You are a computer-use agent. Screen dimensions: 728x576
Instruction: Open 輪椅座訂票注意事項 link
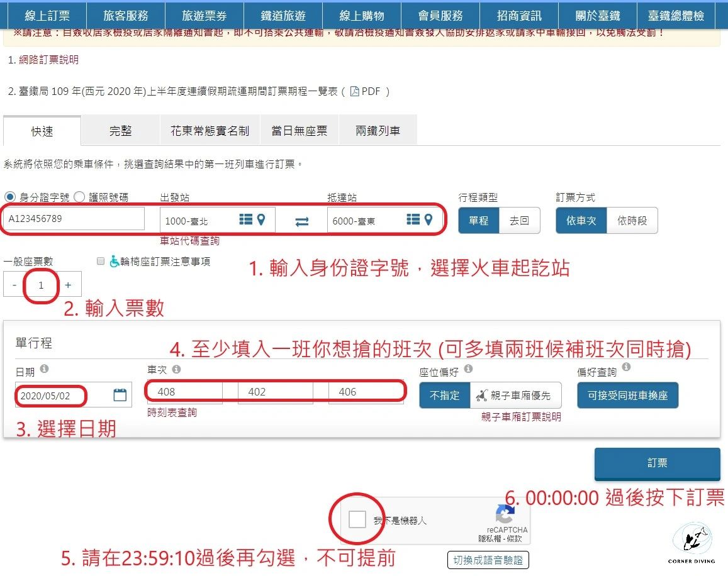(x=165, y=262)
